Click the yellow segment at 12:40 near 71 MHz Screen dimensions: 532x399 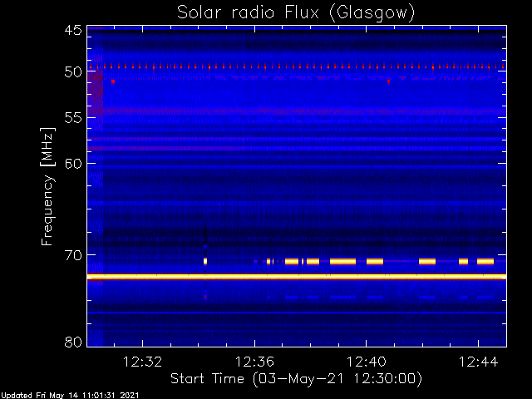[375, 261]
